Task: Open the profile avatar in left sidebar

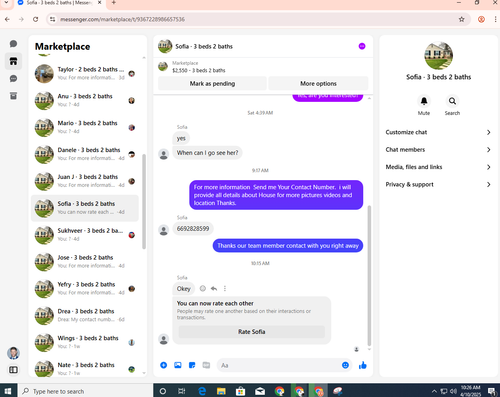Action: coord(13,353)
